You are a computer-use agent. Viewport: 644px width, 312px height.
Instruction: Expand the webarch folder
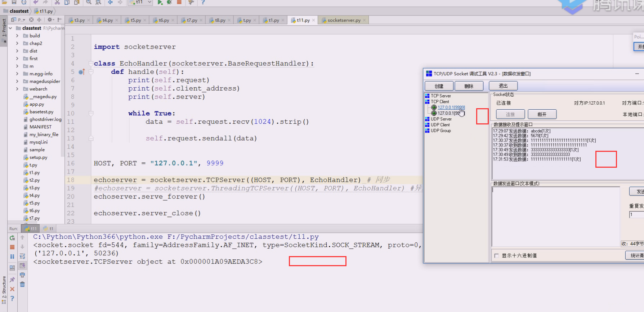17,89
